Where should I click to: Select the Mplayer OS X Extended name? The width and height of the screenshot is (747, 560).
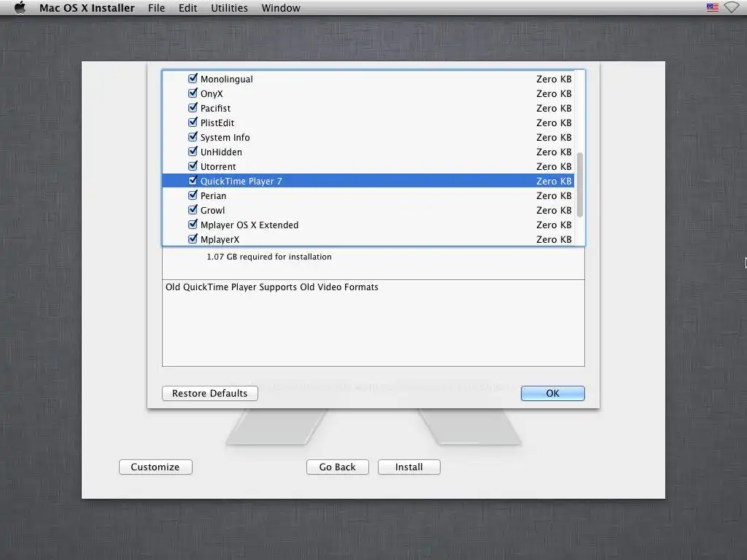click(x=249, y=225)
